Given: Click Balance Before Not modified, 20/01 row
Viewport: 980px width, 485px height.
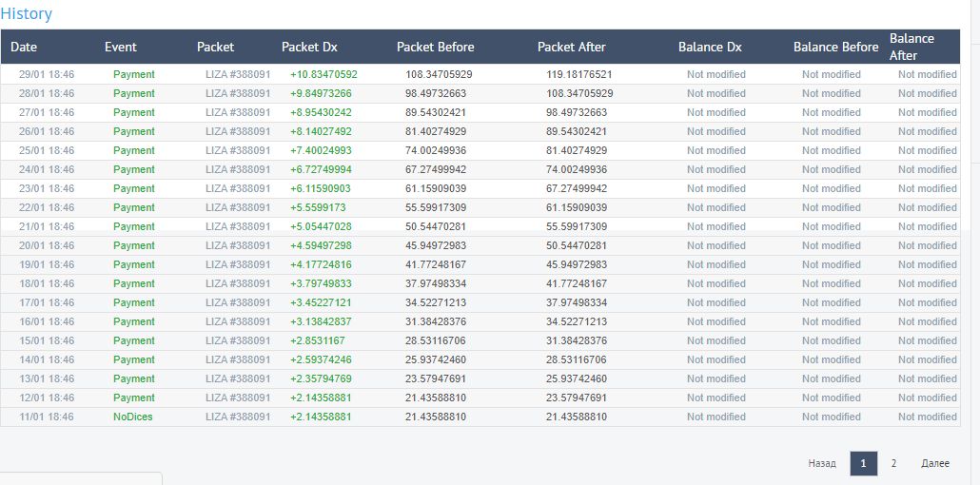Looking at the screenshot, I should coord(832,245).
